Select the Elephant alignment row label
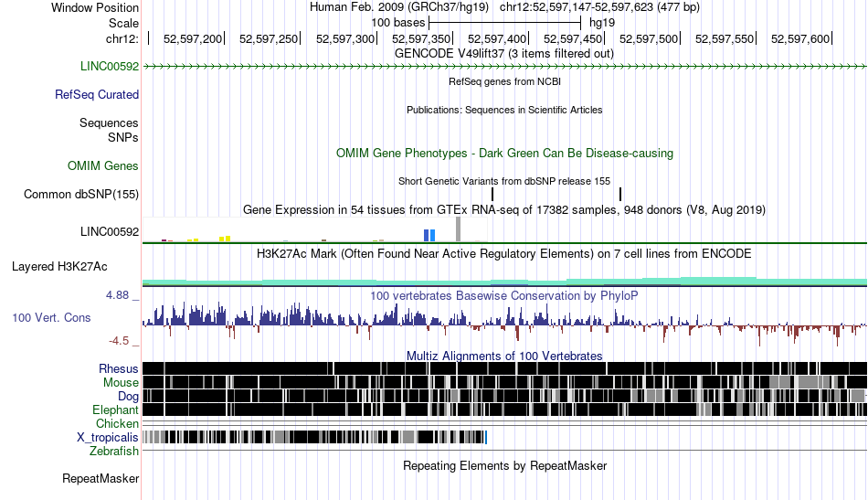The image size is (868, 500). tap(115, 410)
